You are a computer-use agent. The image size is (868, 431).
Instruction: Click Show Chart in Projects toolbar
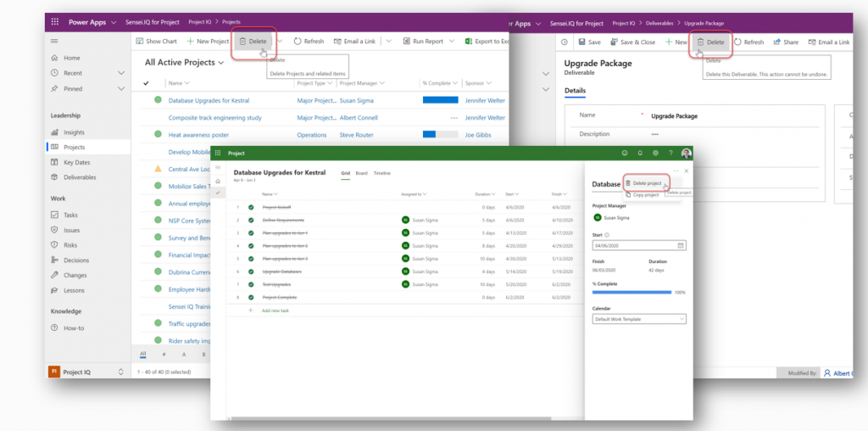[x=157, y=42]
